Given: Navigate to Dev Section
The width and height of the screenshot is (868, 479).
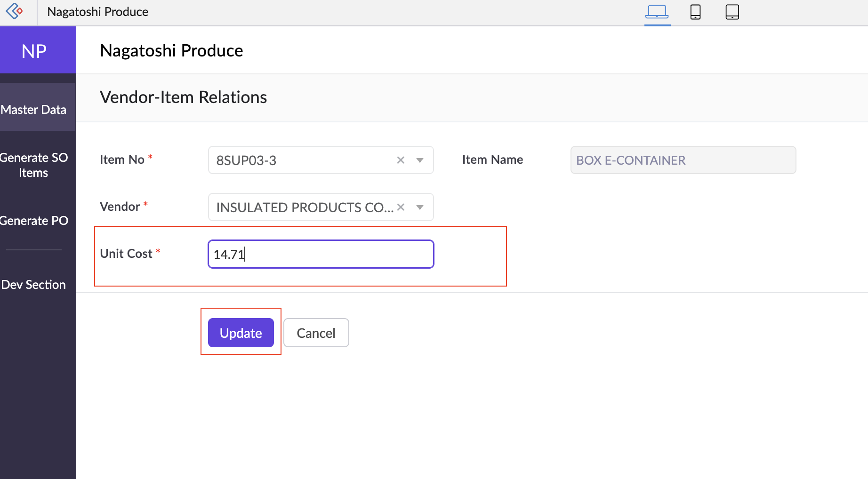Looking at the screenshot, I should coord(34,285).
